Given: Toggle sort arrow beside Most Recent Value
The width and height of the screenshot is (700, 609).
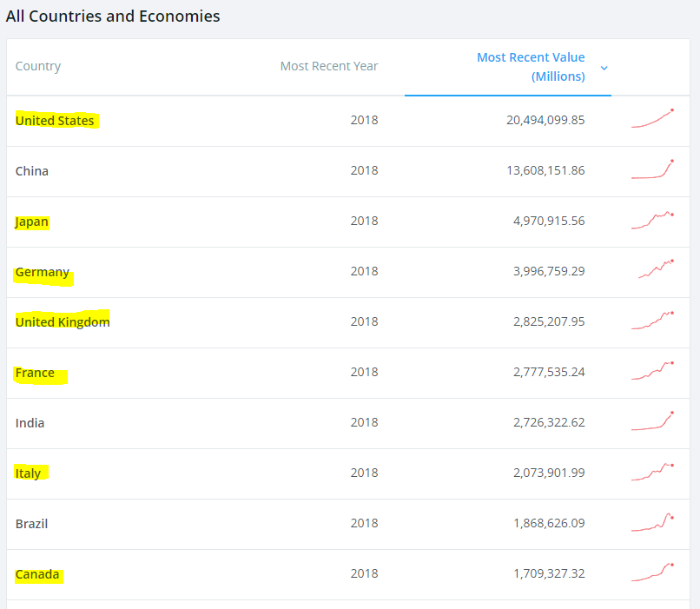Looking at the screenshot, I should click(604, 68).
